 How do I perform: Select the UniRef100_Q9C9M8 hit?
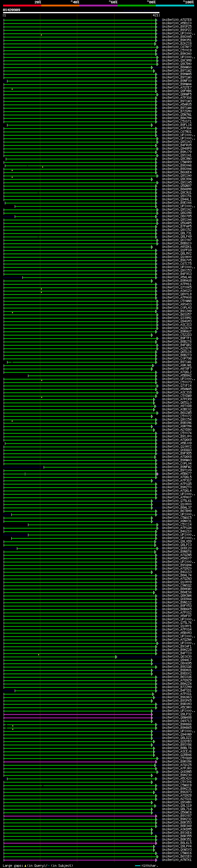click(176, 61)
